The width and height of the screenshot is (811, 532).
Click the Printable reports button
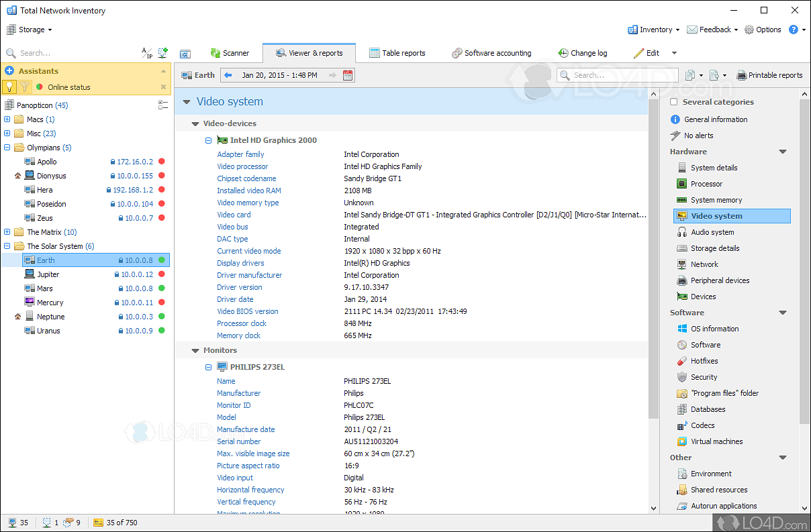tap(769, 75)
